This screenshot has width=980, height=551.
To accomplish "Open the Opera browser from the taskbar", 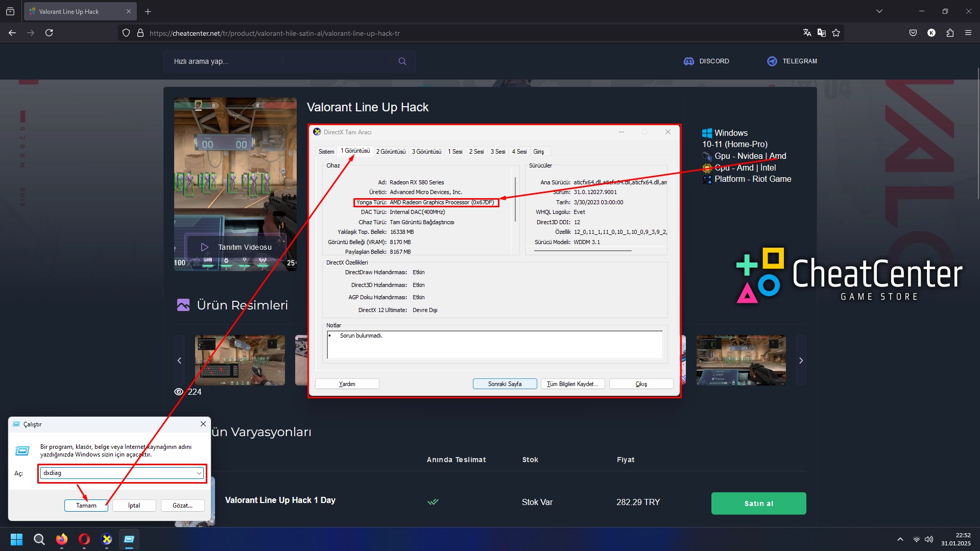I will click(84, 539).
